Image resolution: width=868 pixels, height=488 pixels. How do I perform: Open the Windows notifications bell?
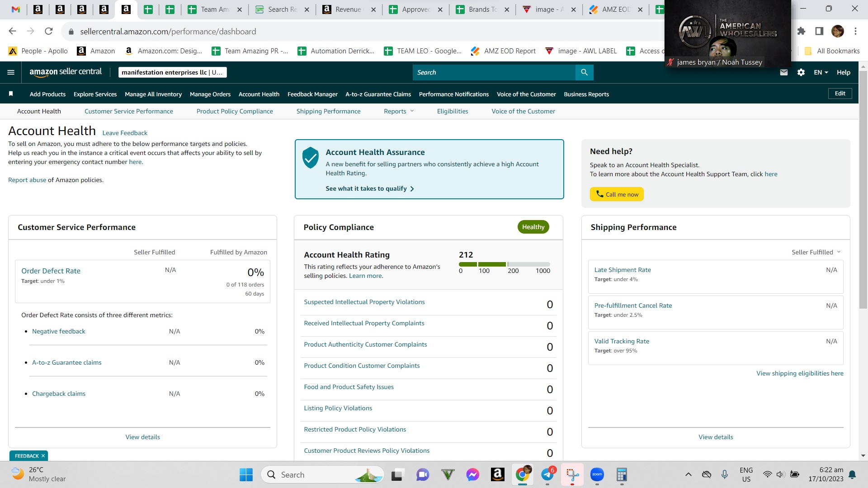coord(852,474)
